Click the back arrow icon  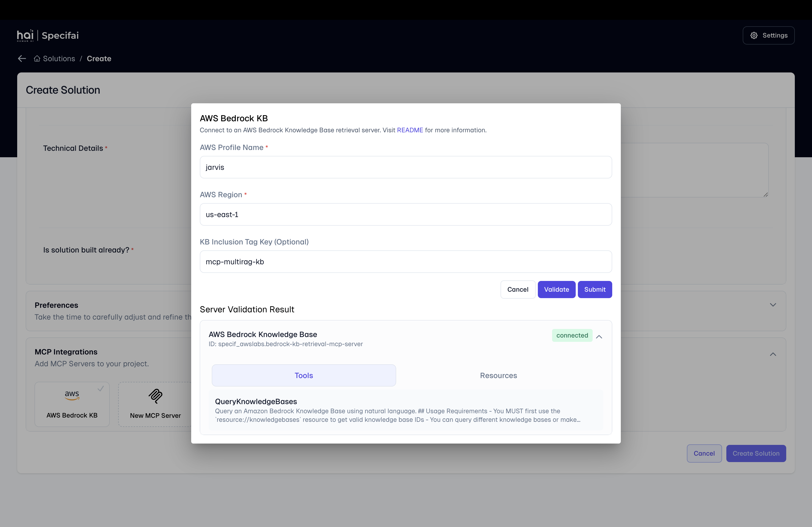click(22, 59)
